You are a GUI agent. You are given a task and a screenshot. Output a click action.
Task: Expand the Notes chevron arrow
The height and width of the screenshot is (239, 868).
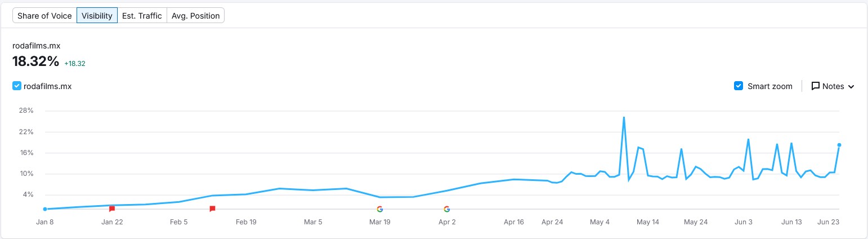point(851,87)
